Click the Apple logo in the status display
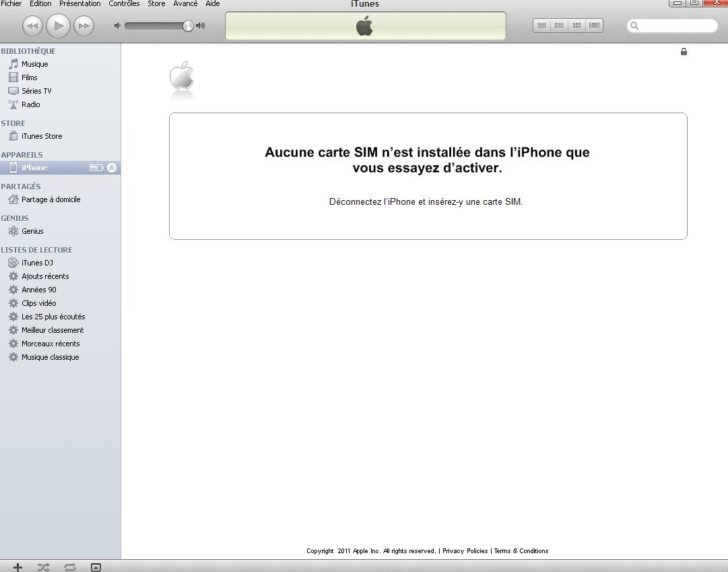The image size is (728, 572). point(364,26)
